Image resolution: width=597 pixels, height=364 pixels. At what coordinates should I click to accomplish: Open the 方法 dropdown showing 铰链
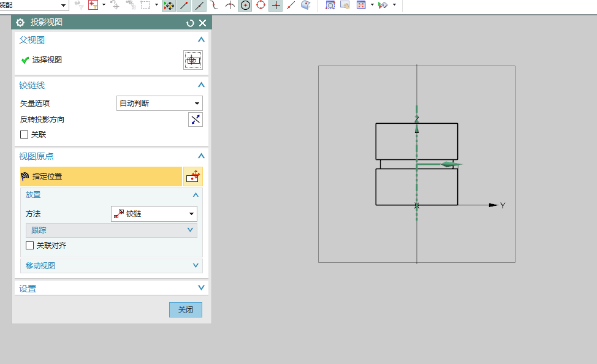[x=154, y=214]
